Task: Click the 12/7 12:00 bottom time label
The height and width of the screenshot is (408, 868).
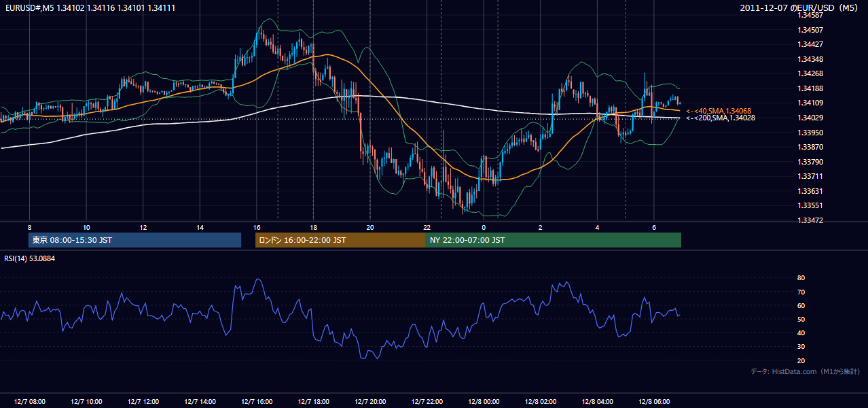Action: [143, 401]
